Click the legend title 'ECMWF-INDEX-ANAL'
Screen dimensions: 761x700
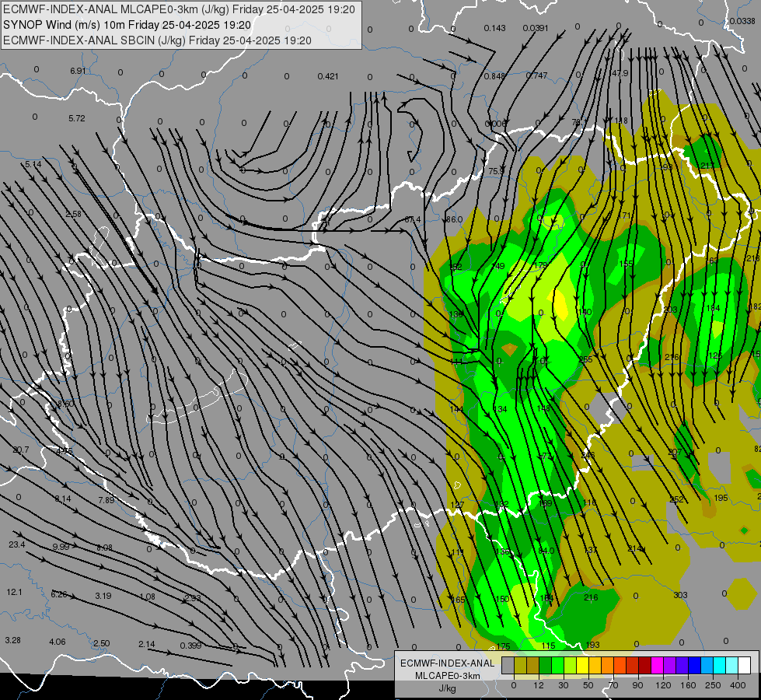(447, 663)
